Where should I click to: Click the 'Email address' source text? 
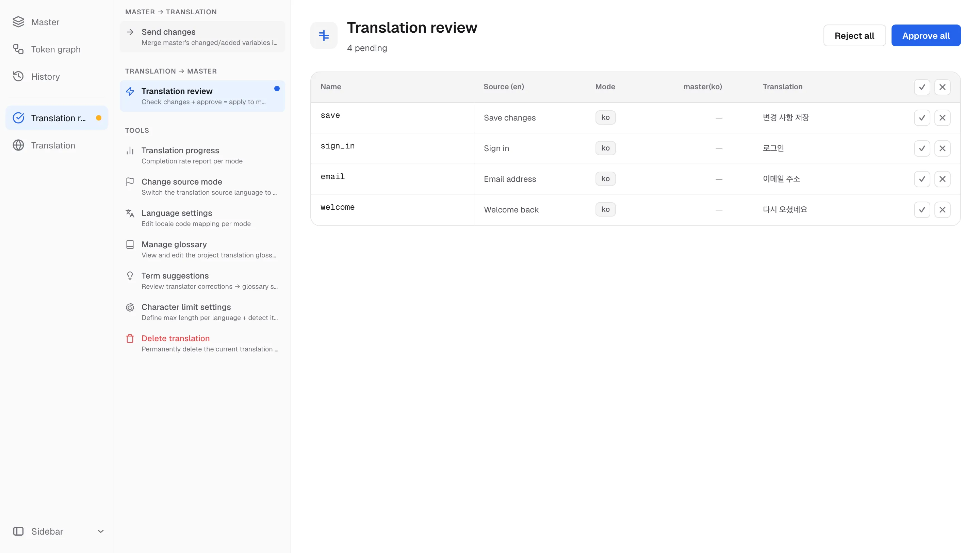coord(510,179)
